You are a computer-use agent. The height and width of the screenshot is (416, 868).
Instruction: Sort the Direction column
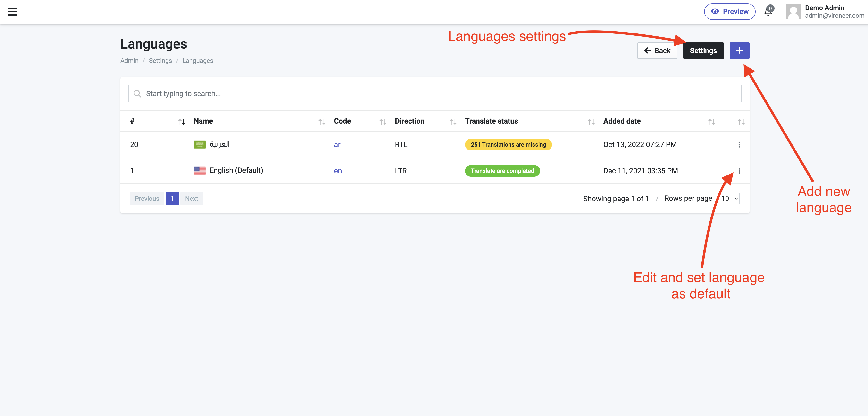click(x=453, y=122)
